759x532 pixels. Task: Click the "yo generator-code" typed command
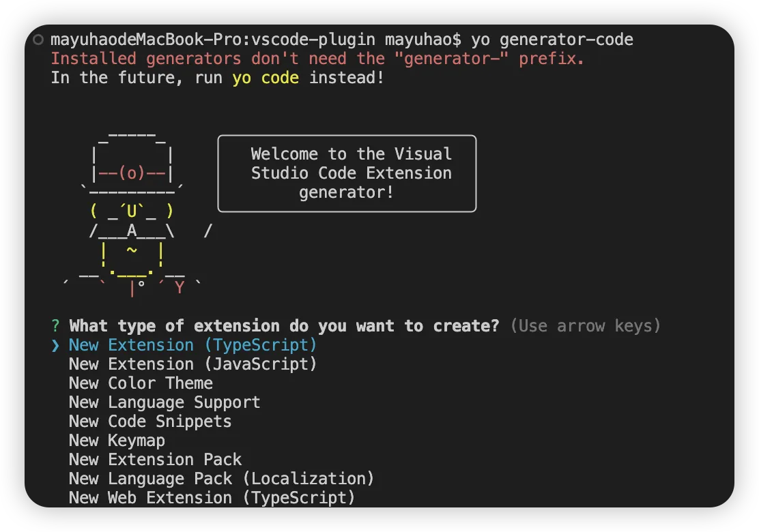point(552,40)
